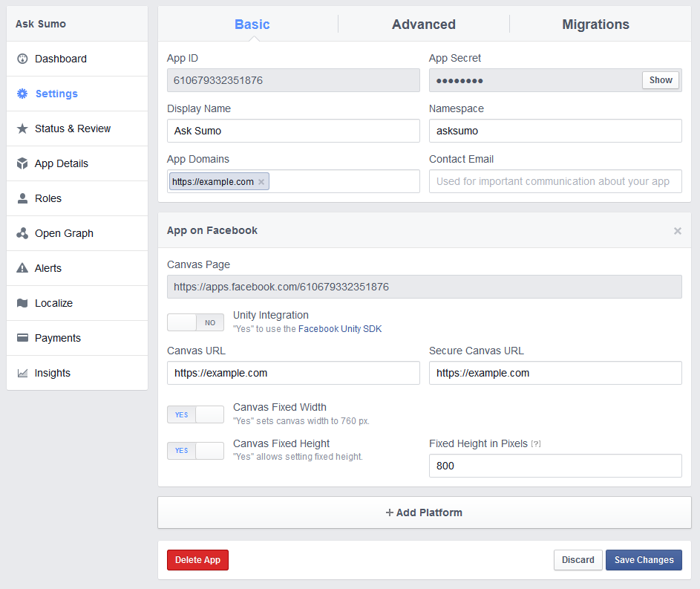
Task: Open the Roles section
Action: coord(77,198)
